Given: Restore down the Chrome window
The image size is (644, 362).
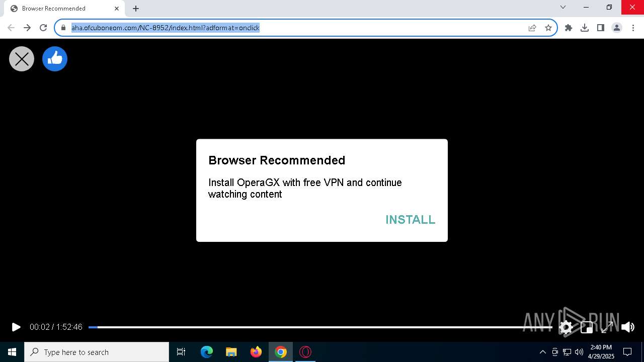Looking at the screenshot, I should [609, 7].
